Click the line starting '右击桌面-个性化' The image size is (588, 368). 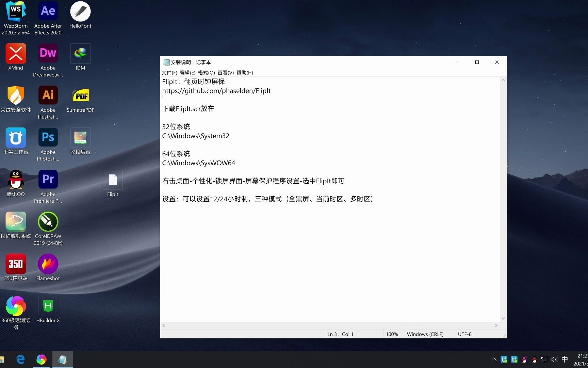[253, 181]
